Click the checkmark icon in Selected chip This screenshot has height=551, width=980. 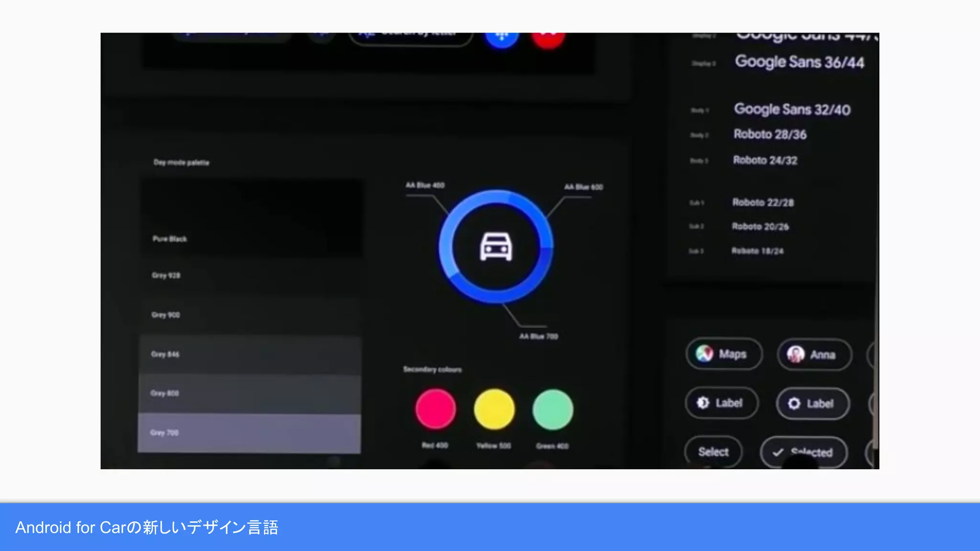778,452
